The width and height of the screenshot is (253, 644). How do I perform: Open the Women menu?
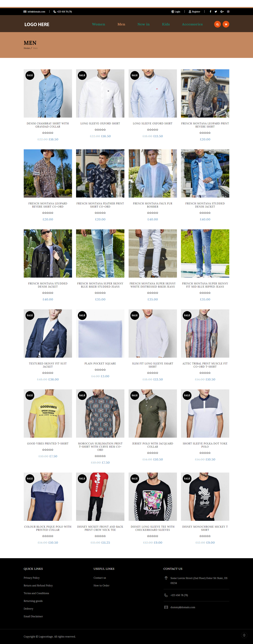pos(98,24)
